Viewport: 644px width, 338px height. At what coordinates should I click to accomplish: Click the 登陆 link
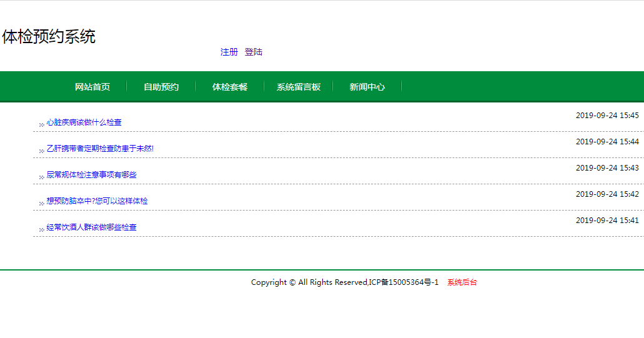(254, 52)
